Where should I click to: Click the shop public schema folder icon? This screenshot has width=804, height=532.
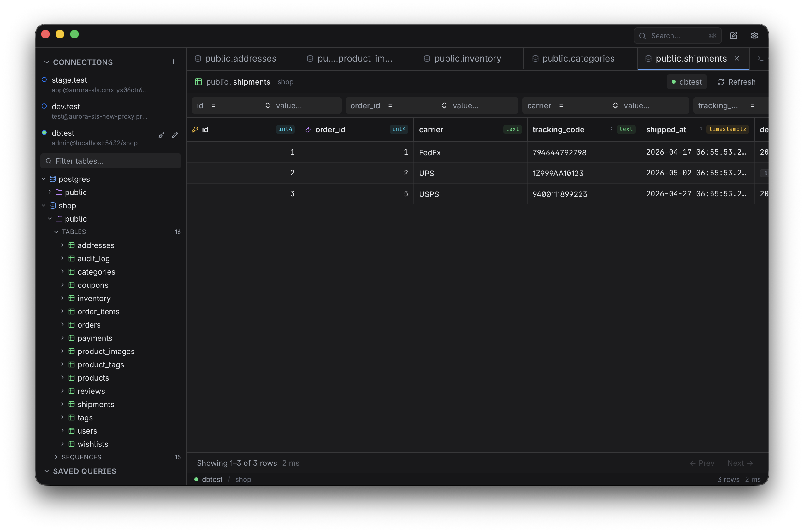coord(59,219)
